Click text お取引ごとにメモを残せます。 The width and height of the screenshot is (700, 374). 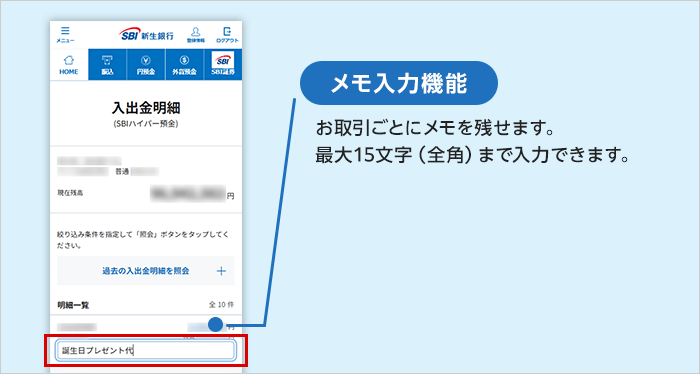[435, 129]
